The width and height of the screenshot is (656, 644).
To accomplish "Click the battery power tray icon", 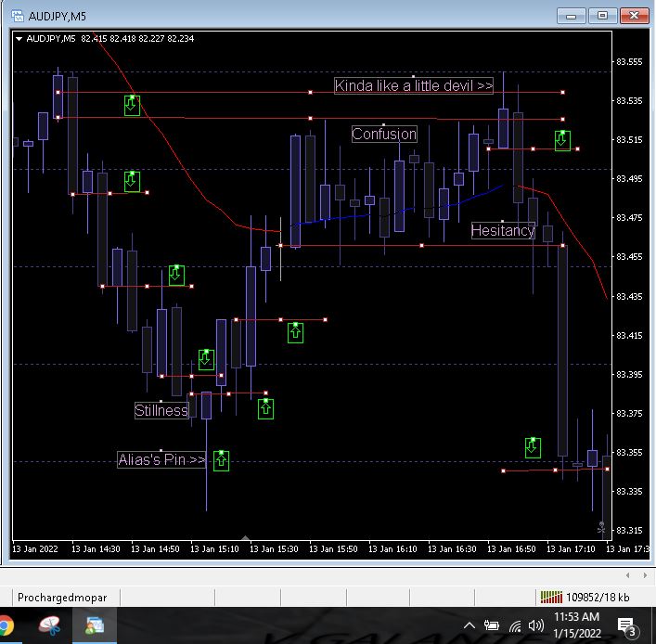I will tap(492, 626).
